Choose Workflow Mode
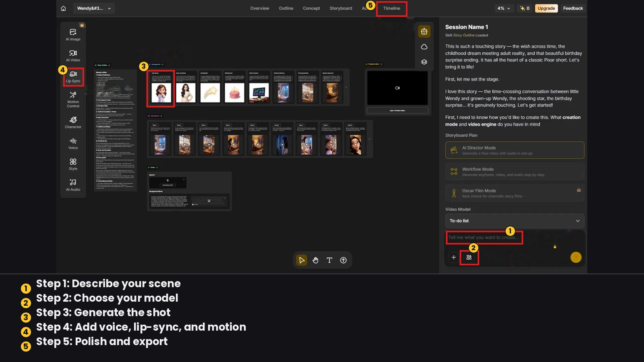The image size is (644, 362). (x=514, y=172)
